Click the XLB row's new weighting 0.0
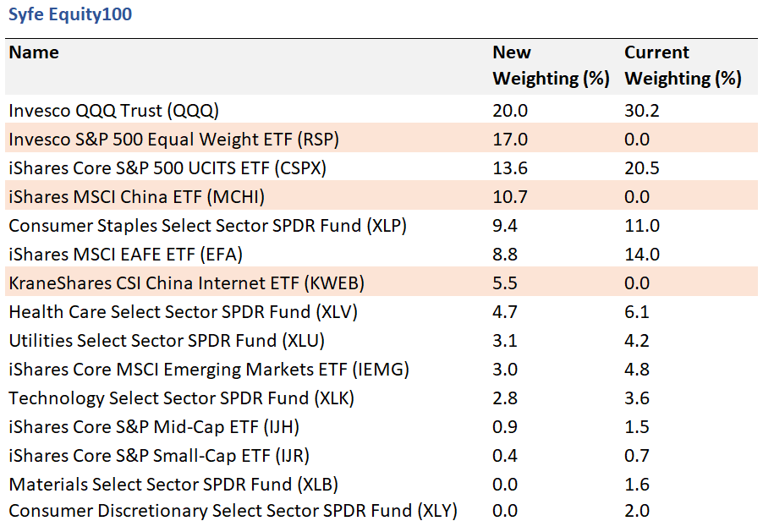Image resolution: width=774 pixels, height=532 pixels. pyautogui.click(x=505, y=485)
